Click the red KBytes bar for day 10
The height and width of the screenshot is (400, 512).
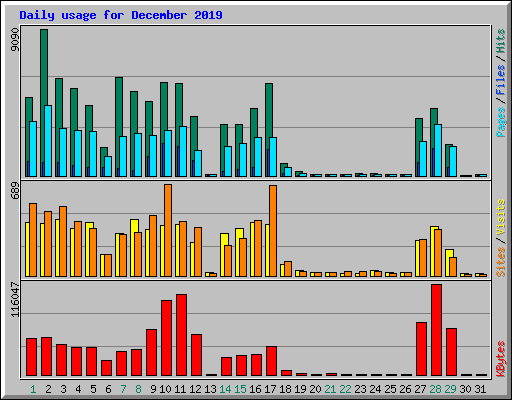click(x=166, y=338)
